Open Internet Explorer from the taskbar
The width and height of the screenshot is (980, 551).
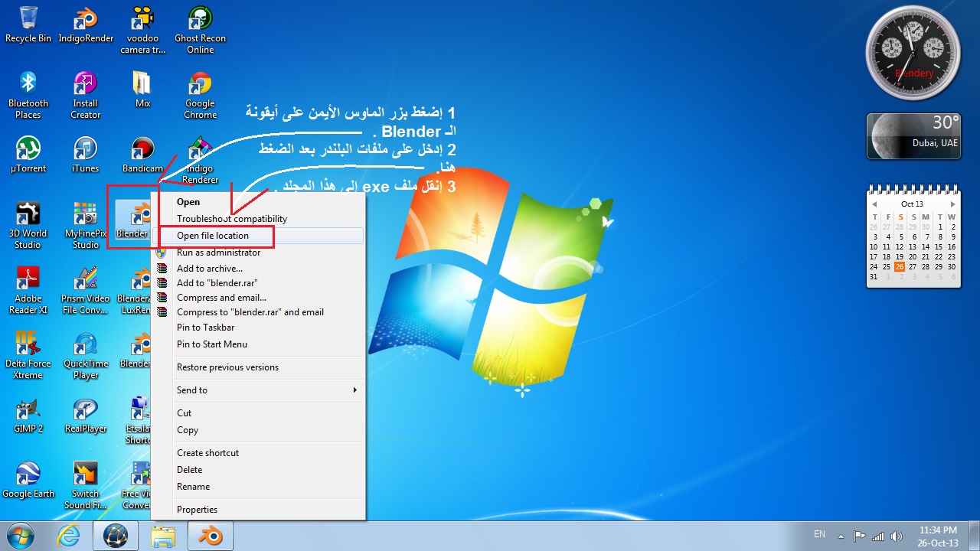(69, 536)
